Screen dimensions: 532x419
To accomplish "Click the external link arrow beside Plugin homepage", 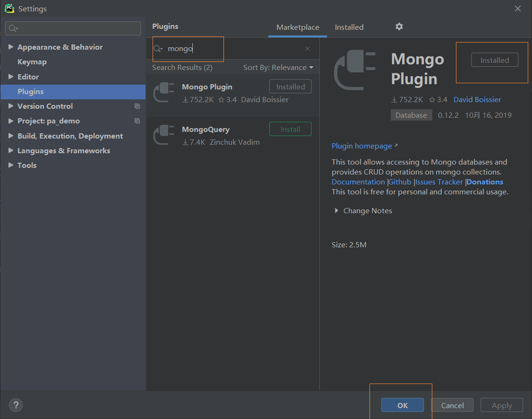I will 396,146.
